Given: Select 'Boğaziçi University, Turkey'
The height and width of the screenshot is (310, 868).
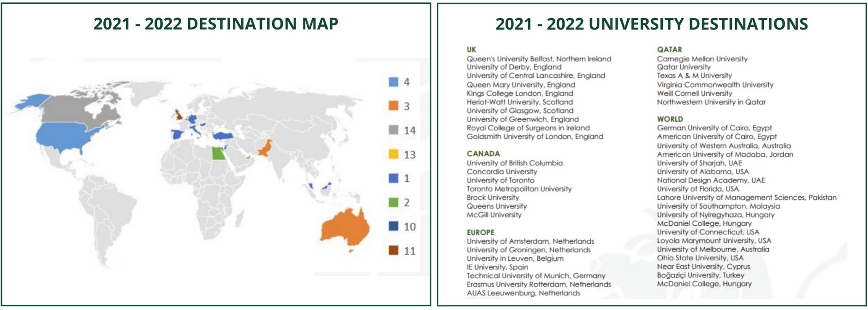Looking at the screenshot, I should (701, 275).
